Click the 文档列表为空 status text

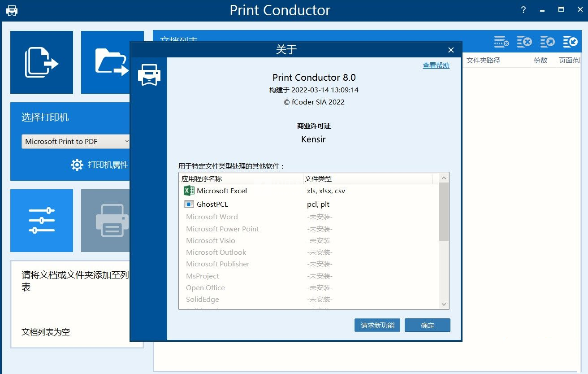(46, 332)
